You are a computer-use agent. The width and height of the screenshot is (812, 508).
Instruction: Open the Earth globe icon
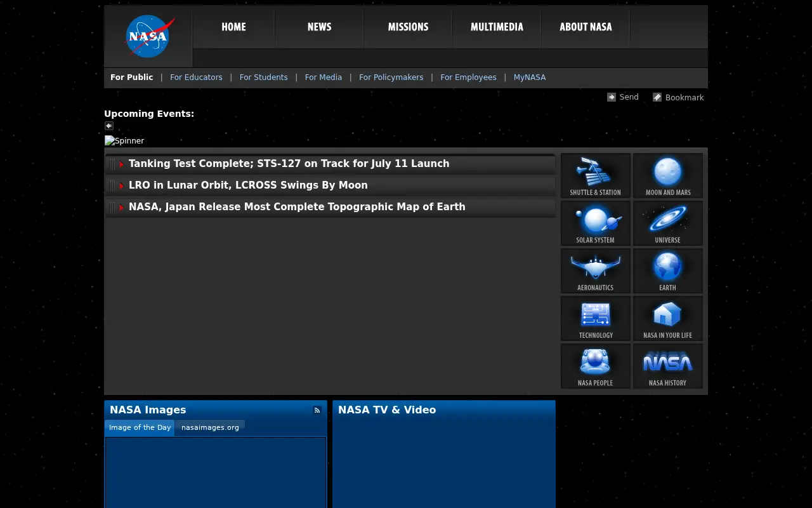click(668, 271)
